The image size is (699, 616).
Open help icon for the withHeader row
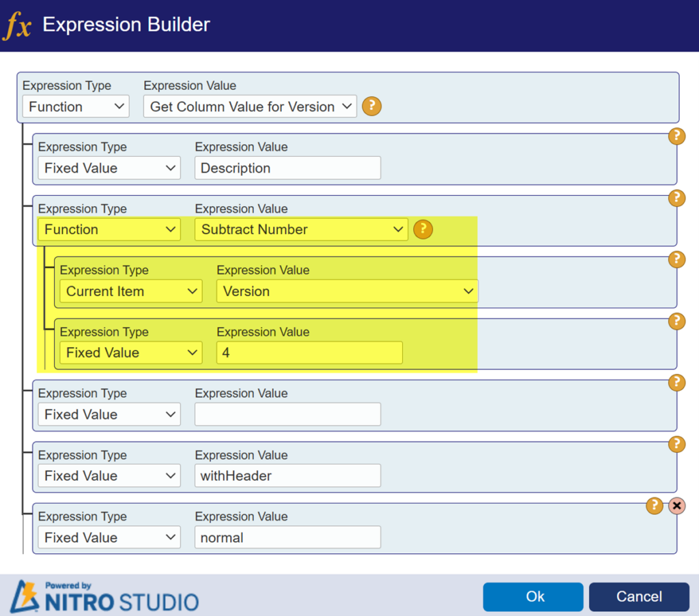tap(676, 443)
